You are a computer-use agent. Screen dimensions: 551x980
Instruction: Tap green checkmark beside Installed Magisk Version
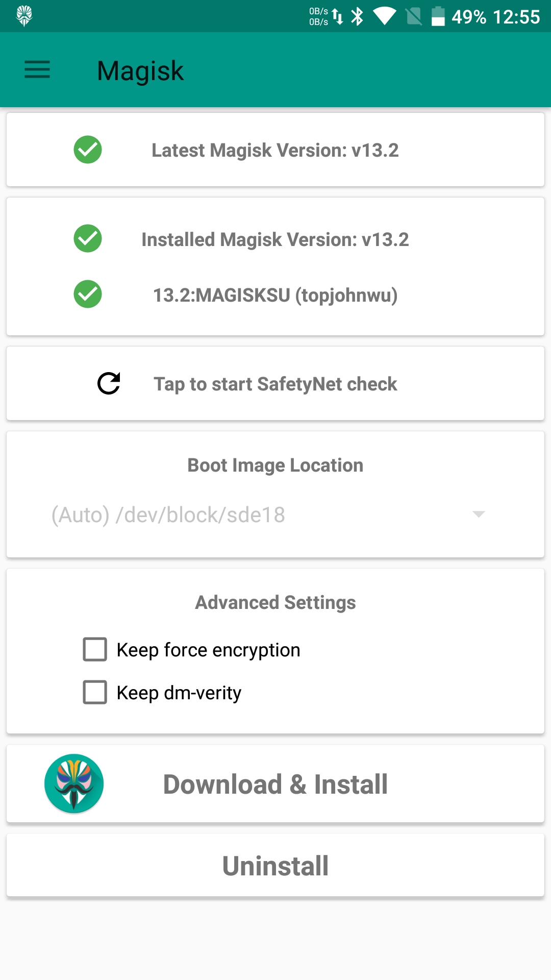[88, 239]
